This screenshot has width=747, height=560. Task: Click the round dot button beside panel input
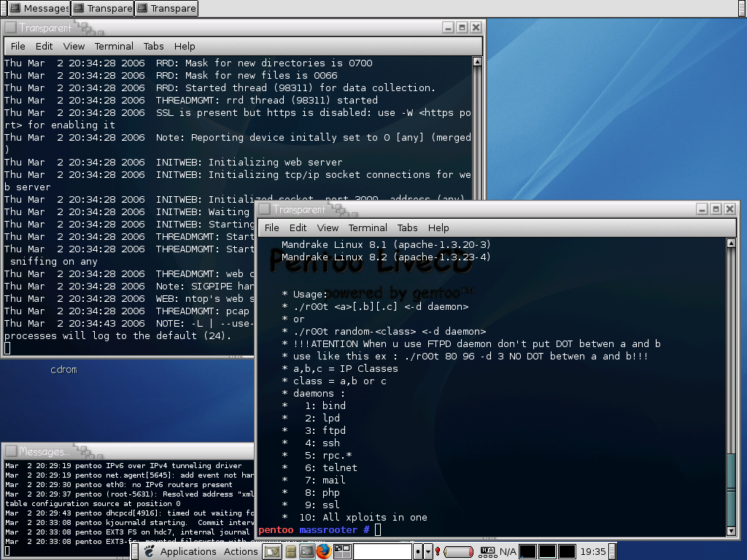(417, 551)
